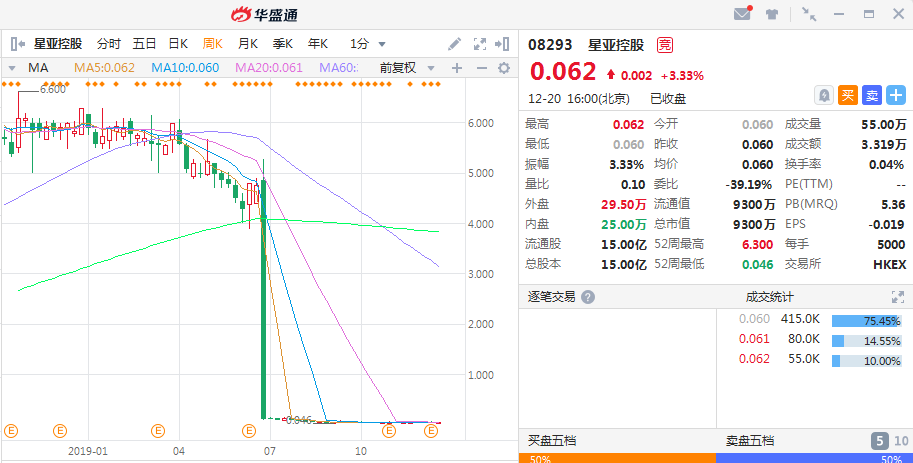Toggle fullscreen chart icon

480,44
